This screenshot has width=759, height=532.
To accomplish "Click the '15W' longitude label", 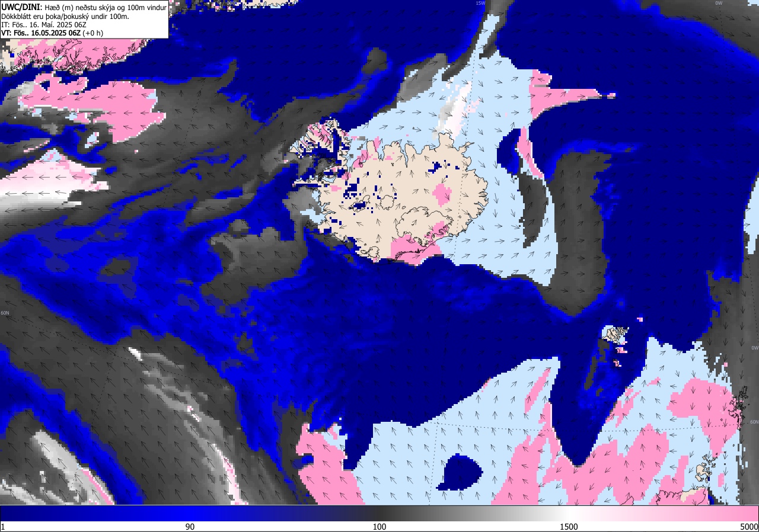I will click(480, 3).
